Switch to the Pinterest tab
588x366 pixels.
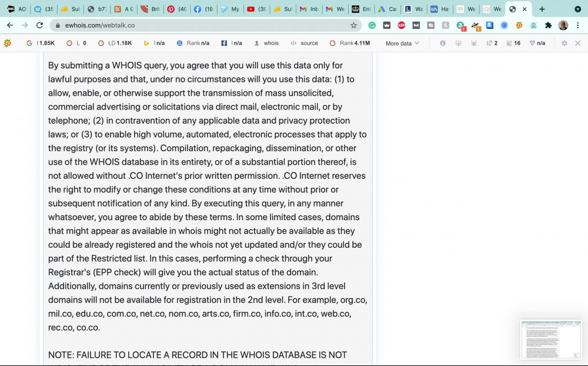pyautogui.click(x=177, y=9)
